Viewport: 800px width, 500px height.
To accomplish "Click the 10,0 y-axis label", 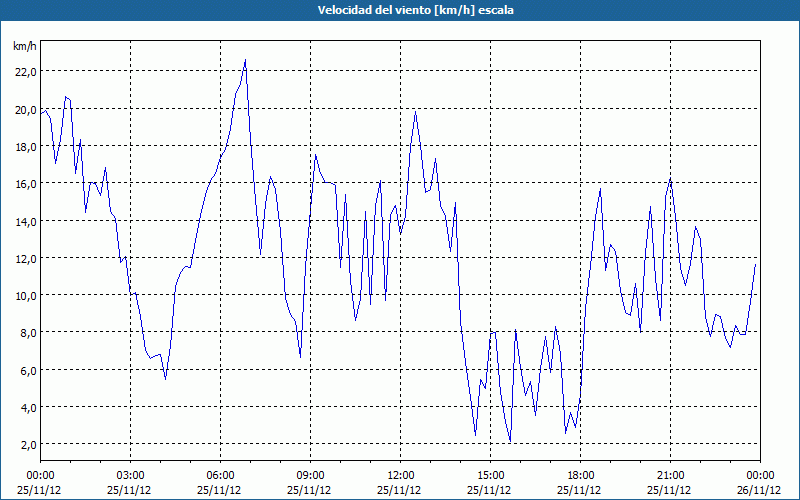I will tap(26, 296).
